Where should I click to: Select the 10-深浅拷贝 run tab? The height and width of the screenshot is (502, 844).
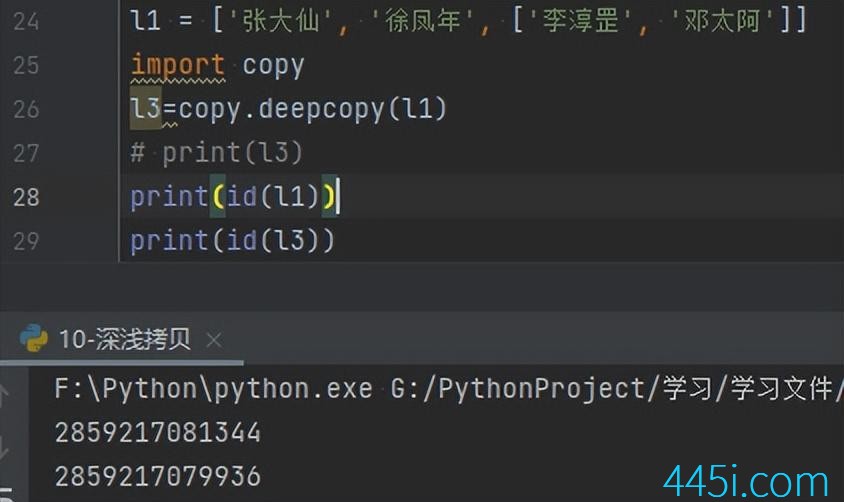coord(124,340)
